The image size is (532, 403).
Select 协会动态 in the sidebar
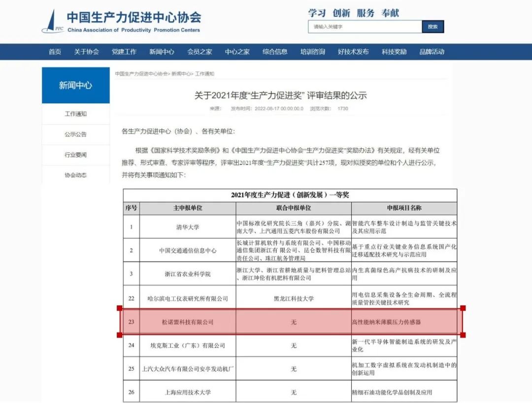[76, 175]
